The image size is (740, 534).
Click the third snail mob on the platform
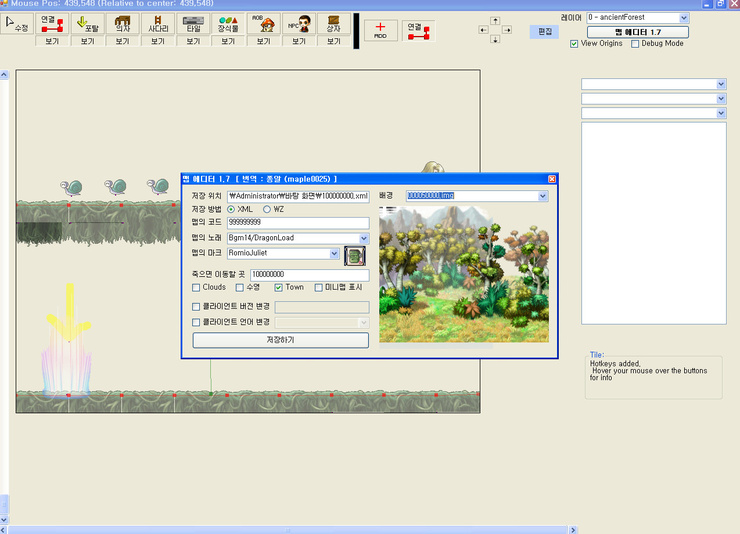(x=158, y=186)
